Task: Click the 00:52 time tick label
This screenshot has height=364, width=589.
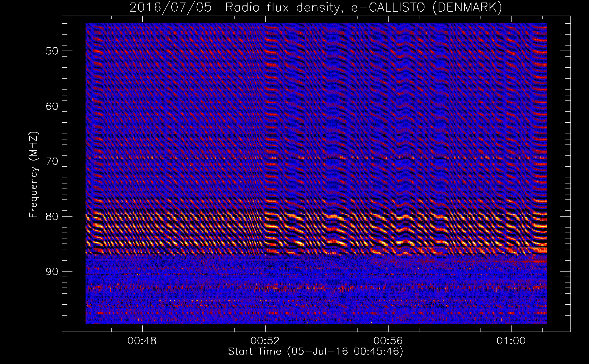Action: (265, 341)
